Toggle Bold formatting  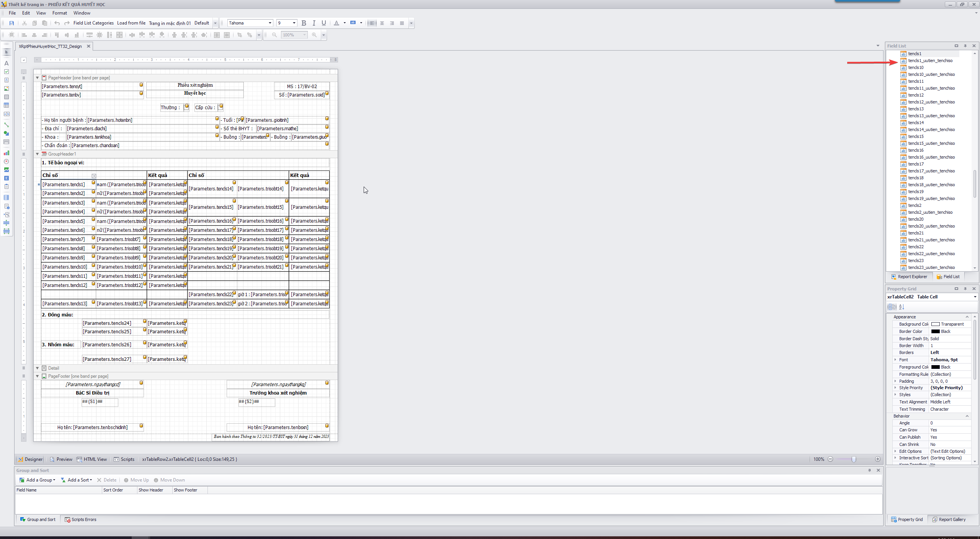pyautogui.click(x=304, y=23)
